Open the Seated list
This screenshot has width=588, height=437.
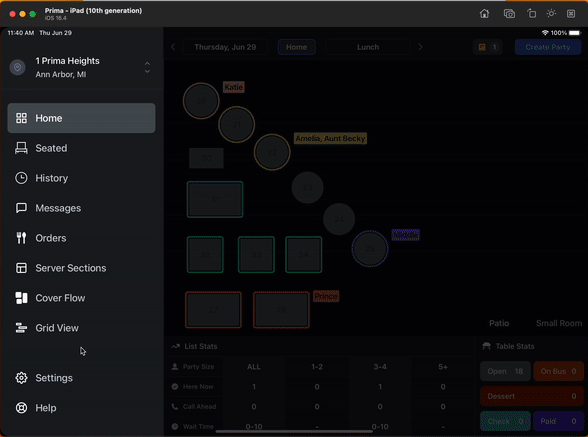click(x=81, y=148)
